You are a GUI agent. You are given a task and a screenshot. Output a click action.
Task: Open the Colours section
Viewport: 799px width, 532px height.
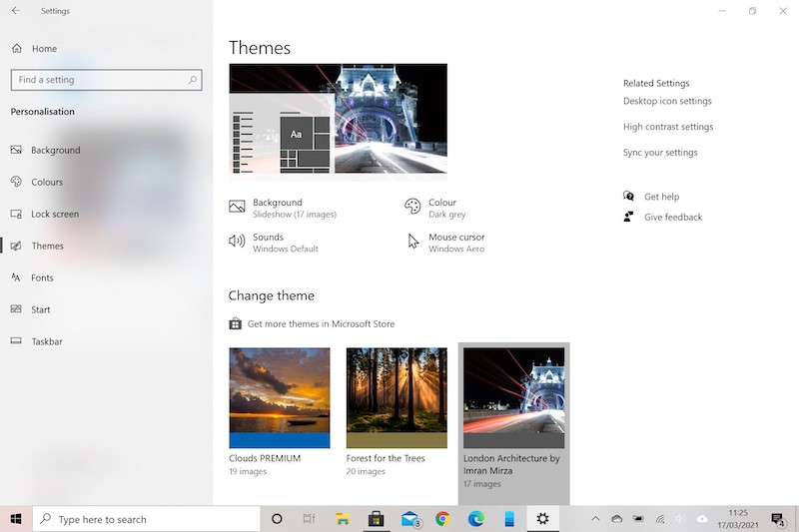[x=37, y=182]
